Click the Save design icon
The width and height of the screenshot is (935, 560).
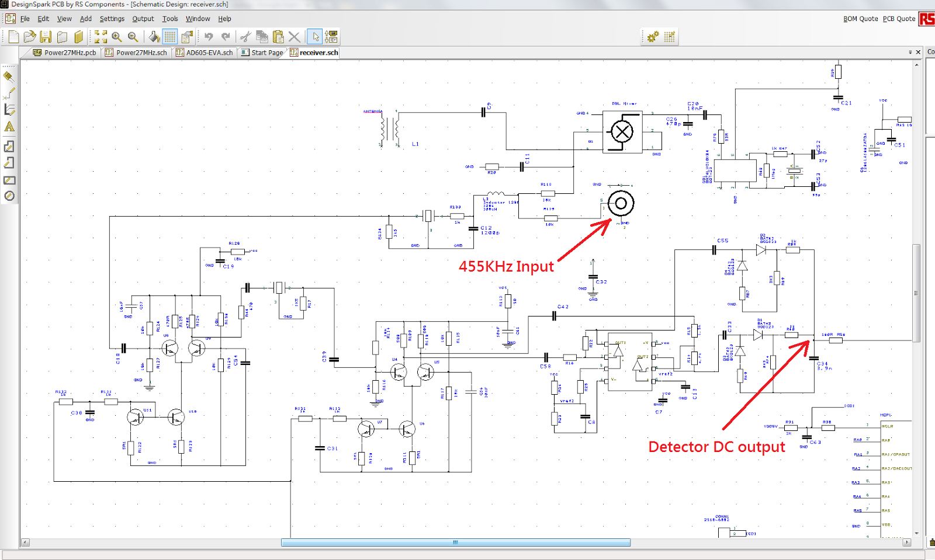pos(47,37)
